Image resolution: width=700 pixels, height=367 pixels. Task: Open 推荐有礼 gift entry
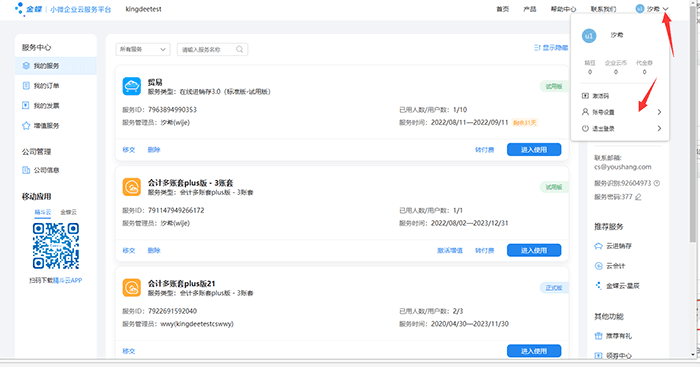pos(613,336)
